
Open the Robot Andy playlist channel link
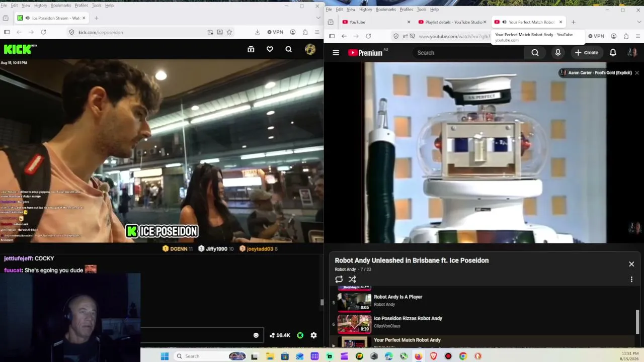345,269
